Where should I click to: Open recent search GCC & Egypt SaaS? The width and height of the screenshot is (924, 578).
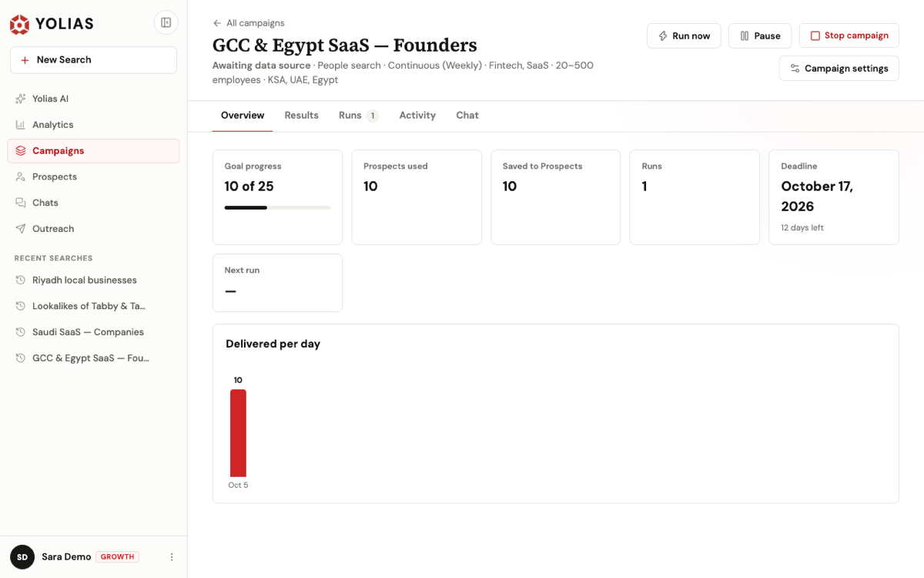click(x=93, y=358)
